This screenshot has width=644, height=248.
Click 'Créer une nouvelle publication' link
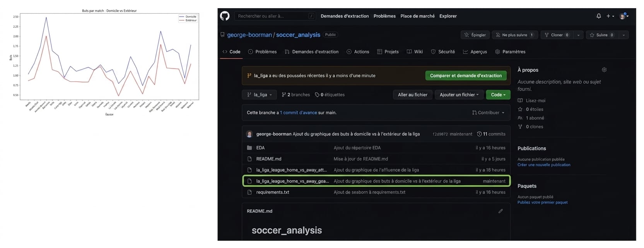[x=544, y=165]
